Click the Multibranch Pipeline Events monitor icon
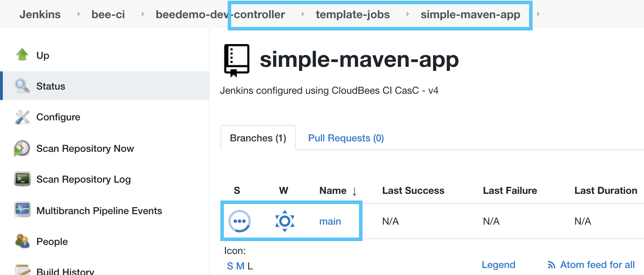The width and height of the screenshot is (644, 275). 22,210
